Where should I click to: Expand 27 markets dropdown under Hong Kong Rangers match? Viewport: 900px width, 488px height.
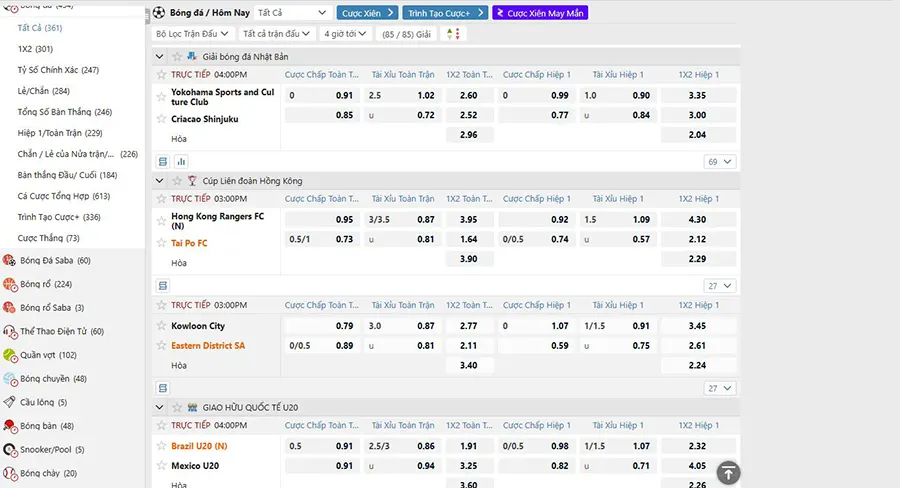click(720, 285)
